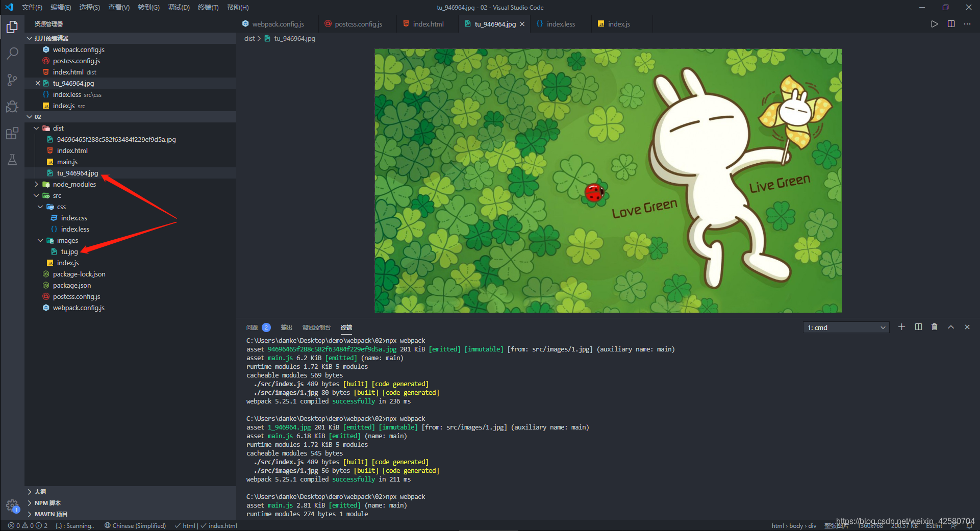Open the Edit (编辑) menu
This screenshot has width=980, height=531.
(61, 7)
